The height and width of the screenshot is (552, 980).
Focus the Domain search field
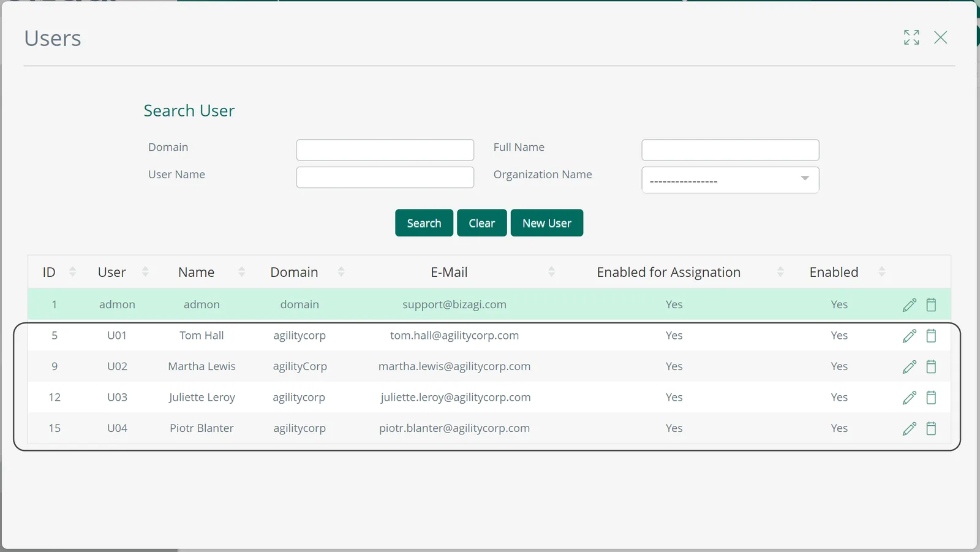[x=385, y=150]
